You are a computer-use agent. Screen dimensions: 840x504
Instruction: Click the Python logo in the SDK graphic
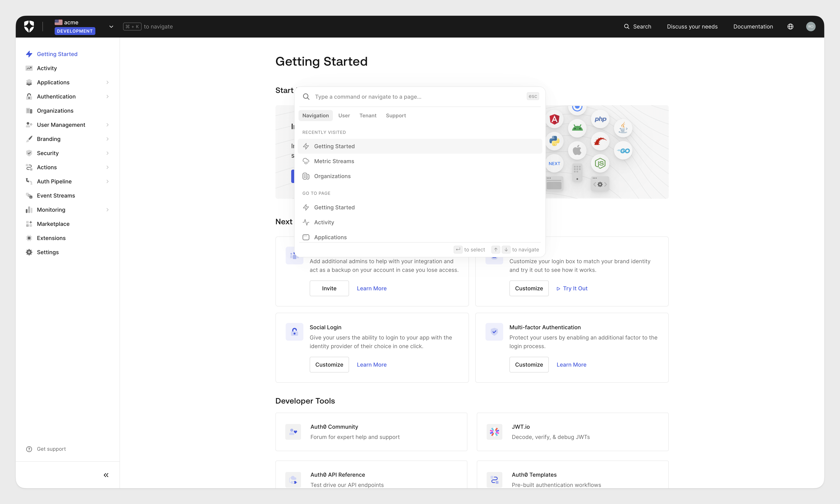554,141
